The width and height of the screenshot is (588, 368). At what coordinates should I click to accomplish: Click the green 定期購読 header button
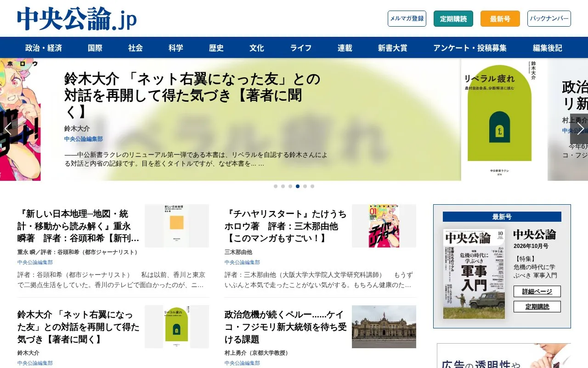[x=453, y=19]
